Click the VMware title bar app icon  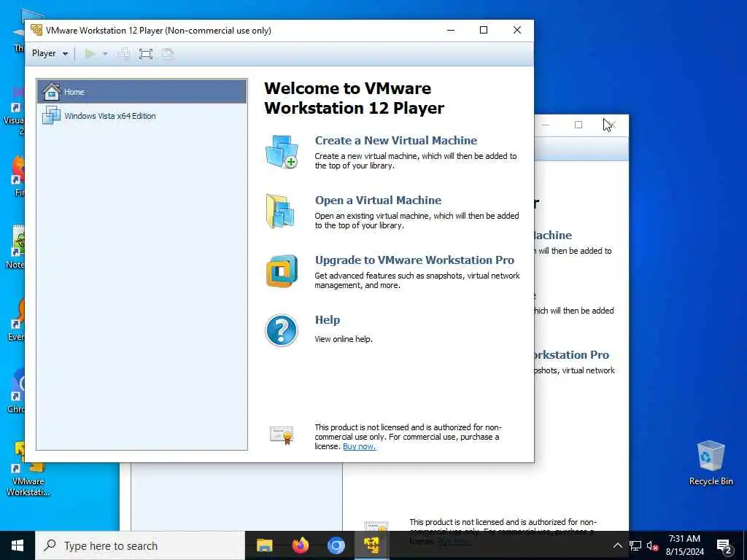coord(36,30)
